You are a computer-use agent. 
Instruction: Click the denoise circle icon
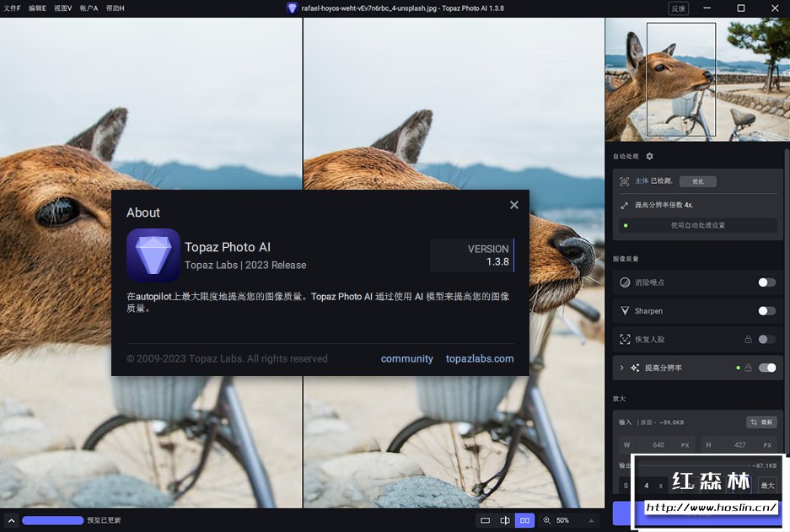(625, 282)
